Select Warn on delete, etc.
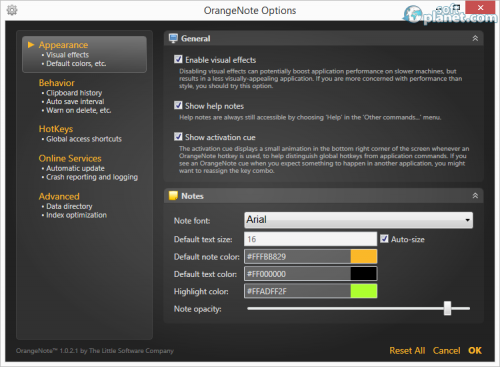The width and height of the screenshot is (500, 367). 79,110
